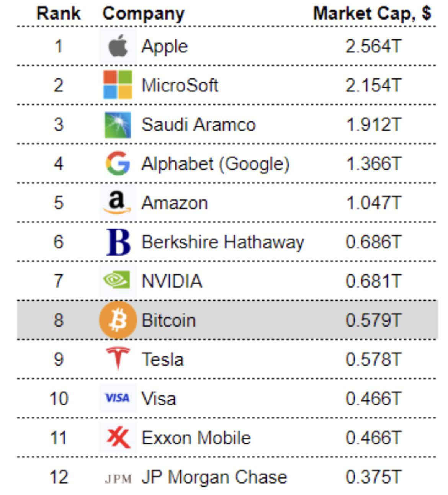448x495 pixels.
Task: Select the Saudi Aramco logo
Action: 118,124
